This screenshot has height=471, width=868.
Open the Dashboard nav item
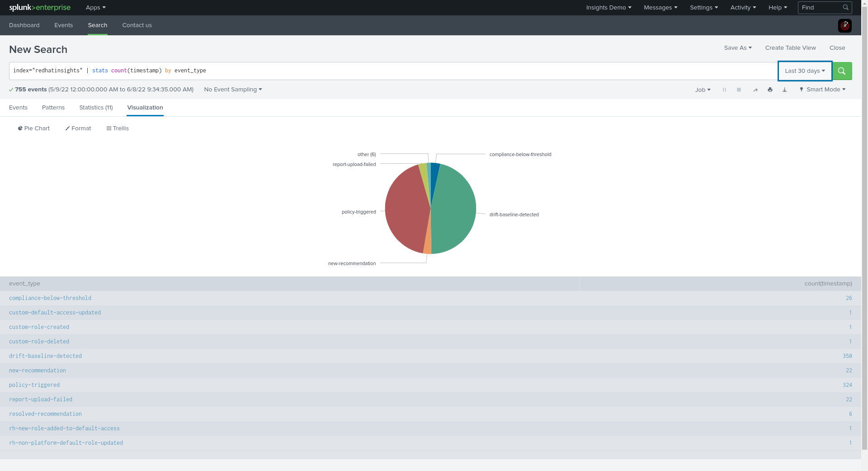click(x=24, y=25)
